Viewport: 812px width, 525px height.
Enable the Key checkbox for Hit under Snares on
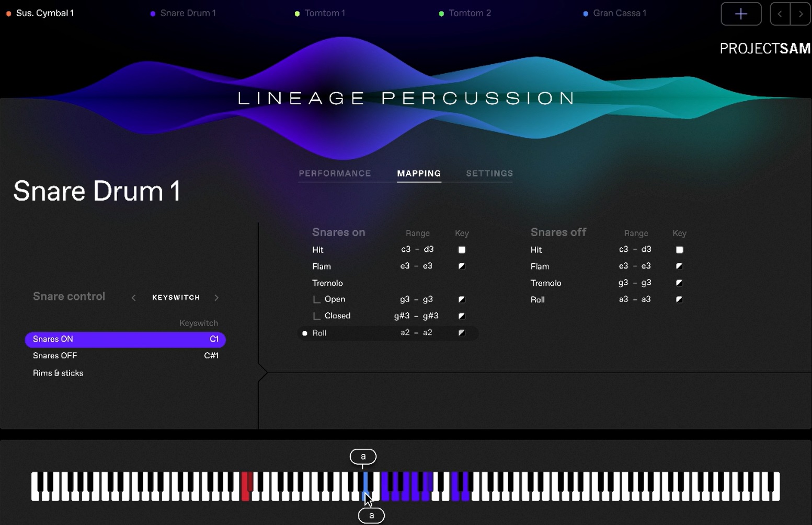coord(462,250)
